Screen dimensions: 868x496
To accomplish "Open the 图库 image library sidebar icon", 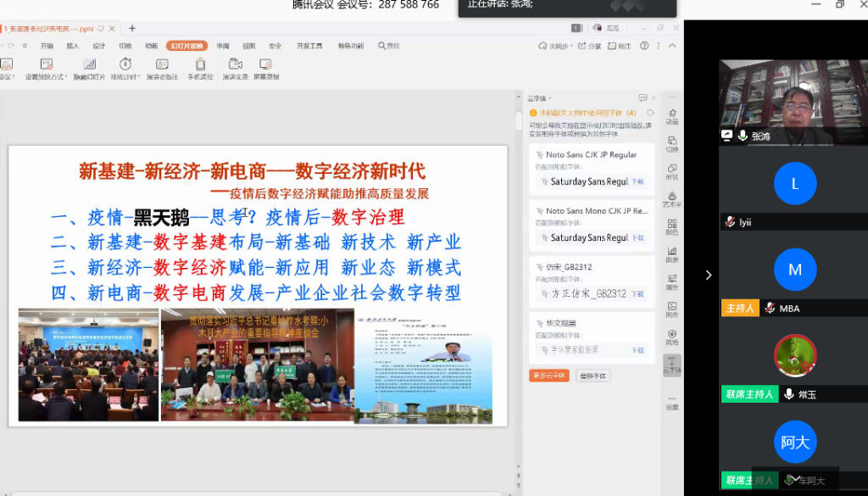I will 672,306.
